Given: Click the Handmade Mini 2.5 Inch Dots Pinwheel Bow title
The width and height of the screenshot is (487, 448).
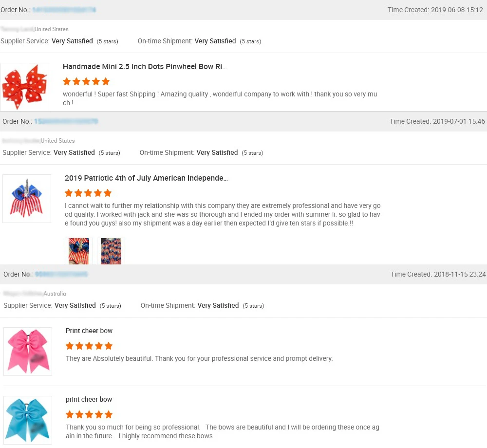Looking at the screenshot, I should [x=145, y=67].
